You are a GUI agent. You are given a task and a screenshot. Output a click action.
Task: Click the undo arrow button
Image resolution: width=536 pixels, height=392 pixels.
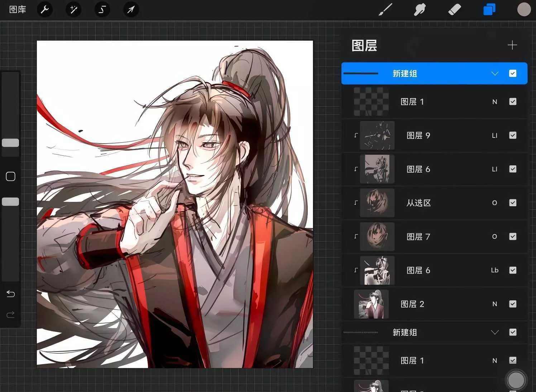(11, 294)
